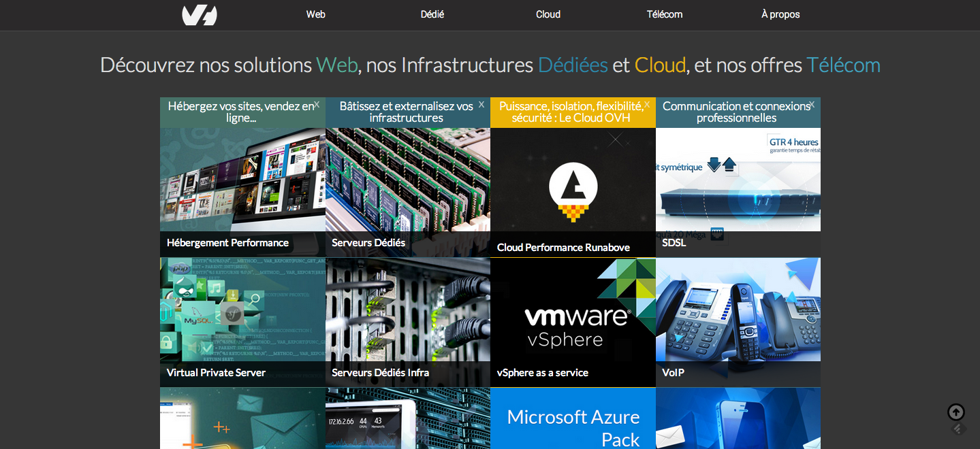The image size is (980, 449).
Task: Open the Cloud navigation menu
Action: click(x=548, y=14)
